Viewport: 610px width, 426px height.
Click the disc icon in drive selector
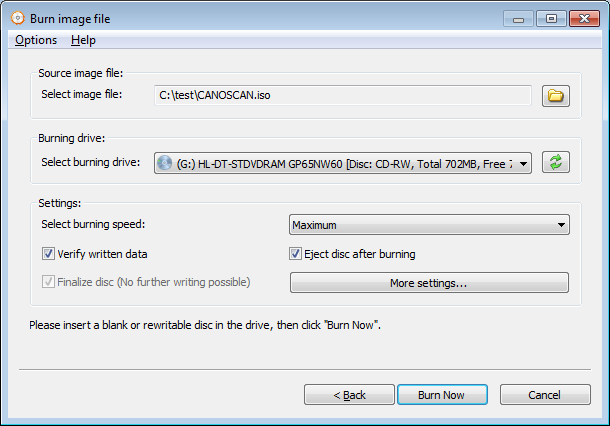coord(166,163)
